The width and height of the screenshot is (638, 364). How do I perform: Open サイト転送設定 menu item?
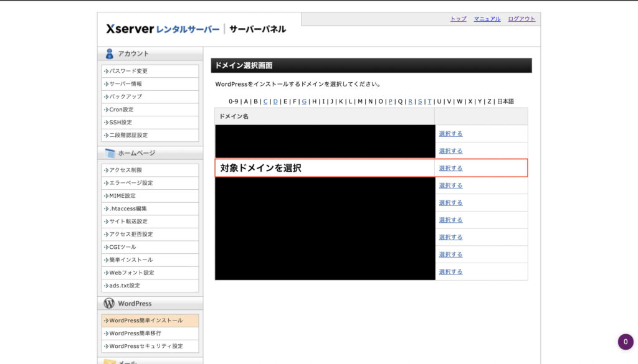[150, 222]
